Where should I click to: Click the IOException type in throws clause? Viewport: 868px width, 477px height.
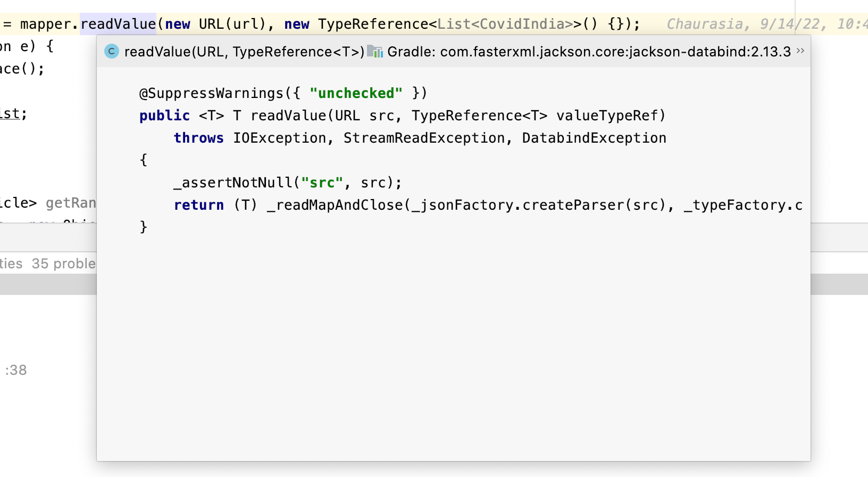[279, 138]
